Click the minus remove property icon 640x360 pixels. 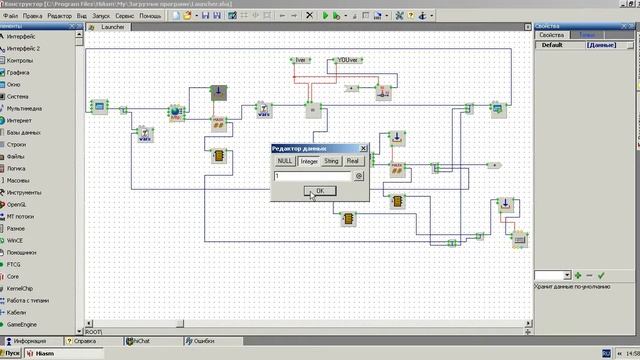[589, 276]
